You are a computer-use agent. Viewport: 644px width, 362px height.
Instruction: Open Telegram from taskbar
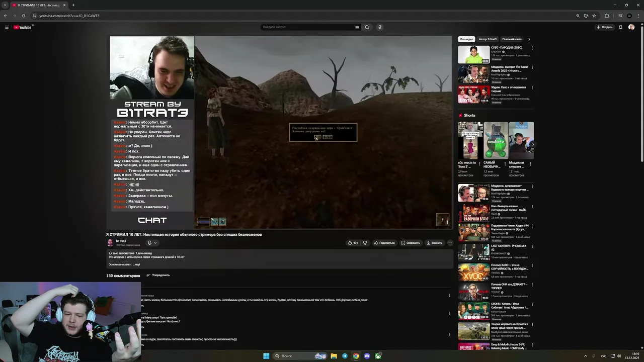click(345, 356)
